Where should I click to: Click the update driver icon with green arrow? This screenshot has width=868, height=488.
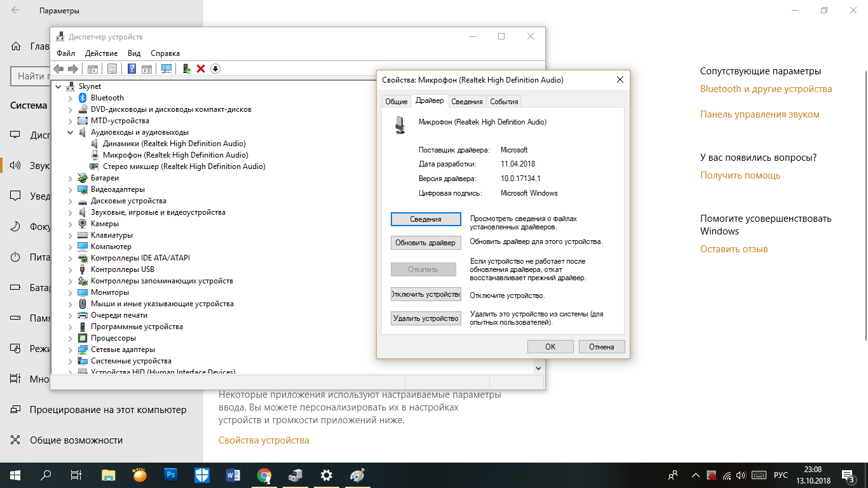tap(187, 69)
